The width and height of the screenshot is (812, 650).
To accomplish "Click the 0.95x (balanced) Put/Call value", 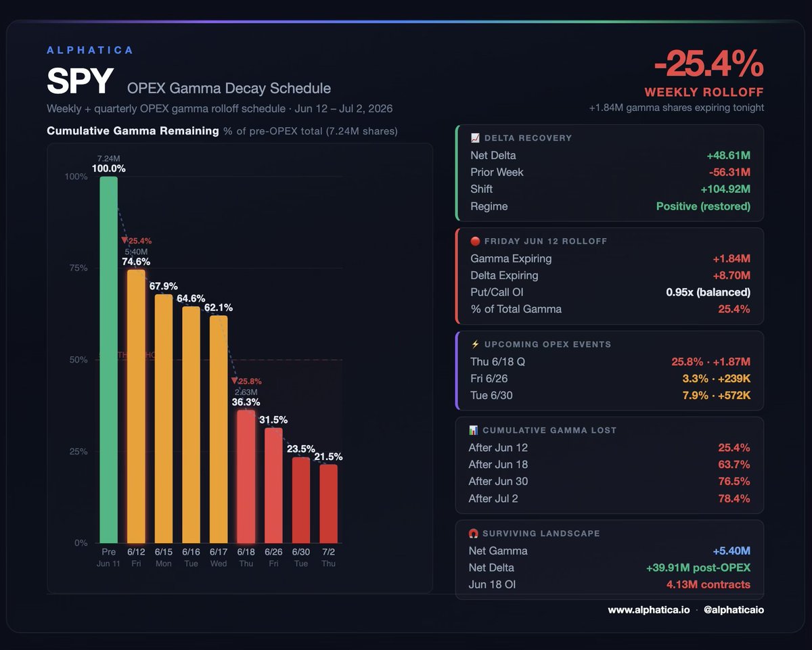I will click(707, 292).
